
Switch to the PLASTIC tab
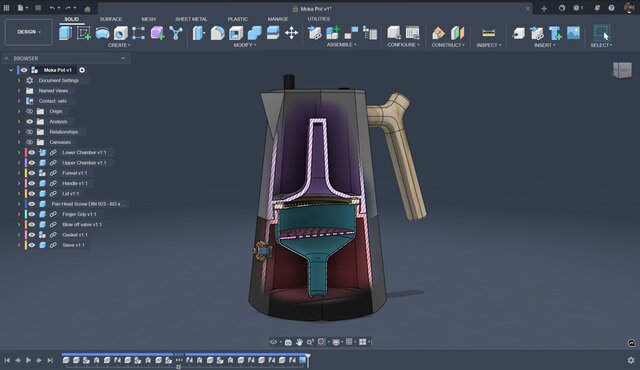[x=238, y=19]
